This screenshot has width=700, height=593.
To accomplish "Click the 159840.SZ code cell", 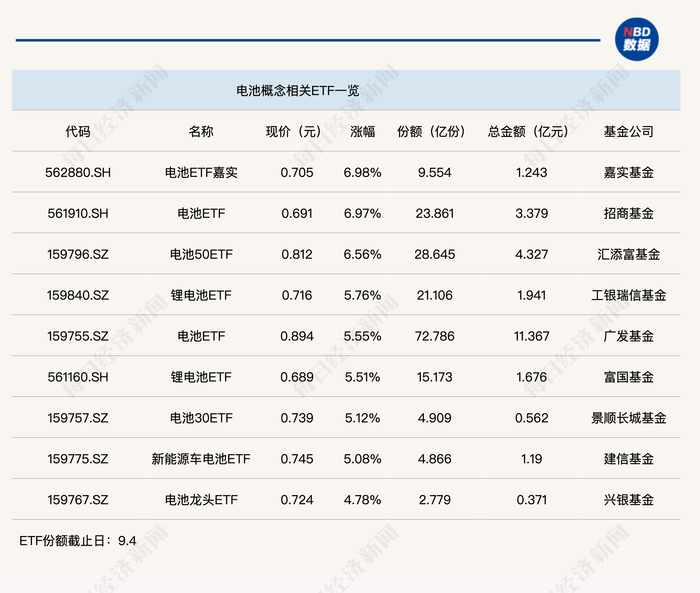I will coord(78,295).
